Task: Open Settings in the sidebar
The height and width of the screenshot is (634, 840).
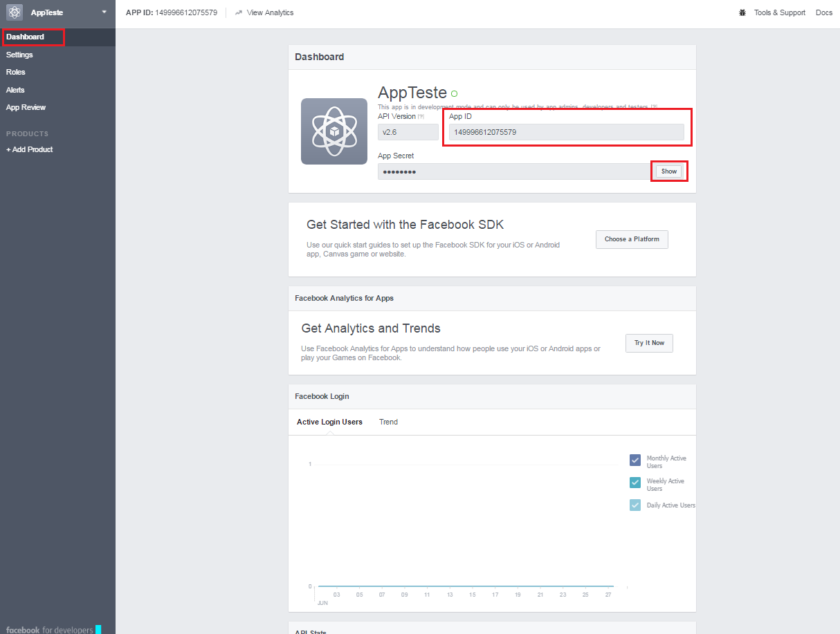Action: [19, 55]
